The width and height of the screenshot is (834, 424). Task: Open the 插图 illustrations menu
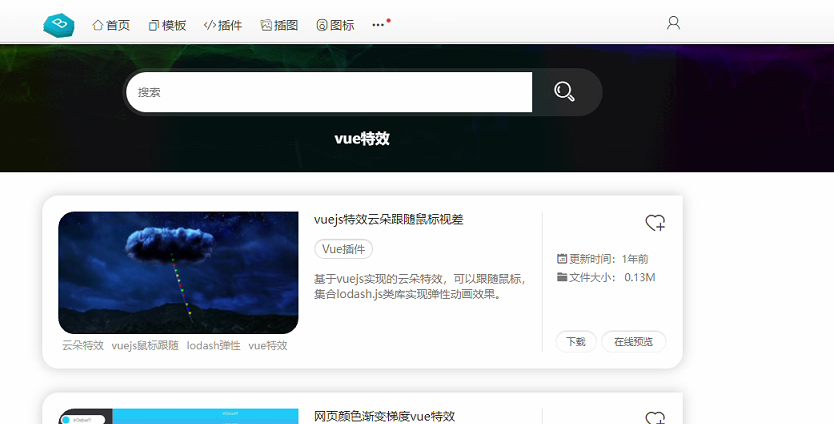pyautogui.click(x=279, y=25)
